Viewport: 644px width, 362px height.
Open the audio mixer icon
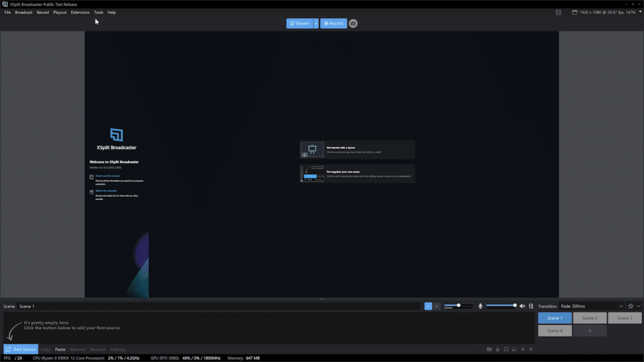click(531, 306)
